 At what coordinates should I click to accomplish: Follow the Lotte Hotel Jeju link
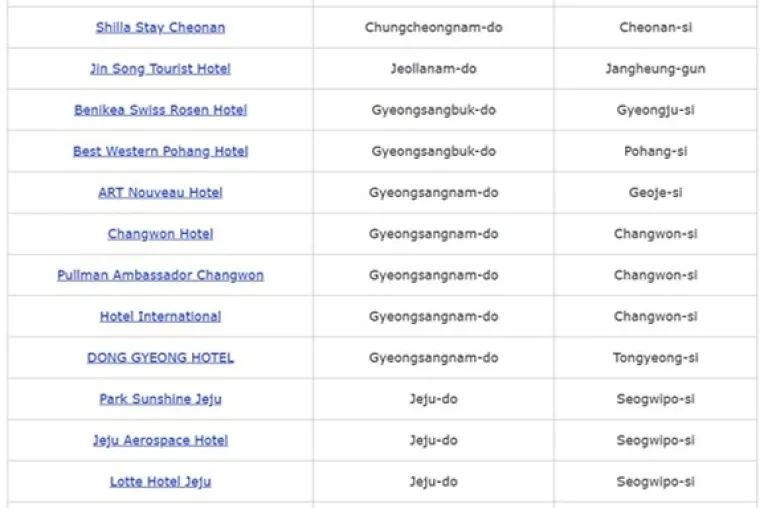point(160,482)
